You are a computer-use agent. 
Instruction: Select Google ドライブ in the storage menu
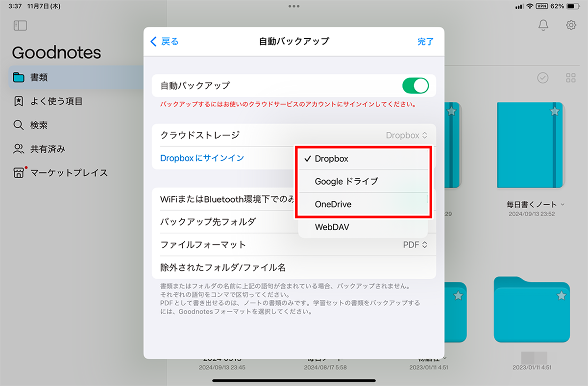(x=363, y=181)
